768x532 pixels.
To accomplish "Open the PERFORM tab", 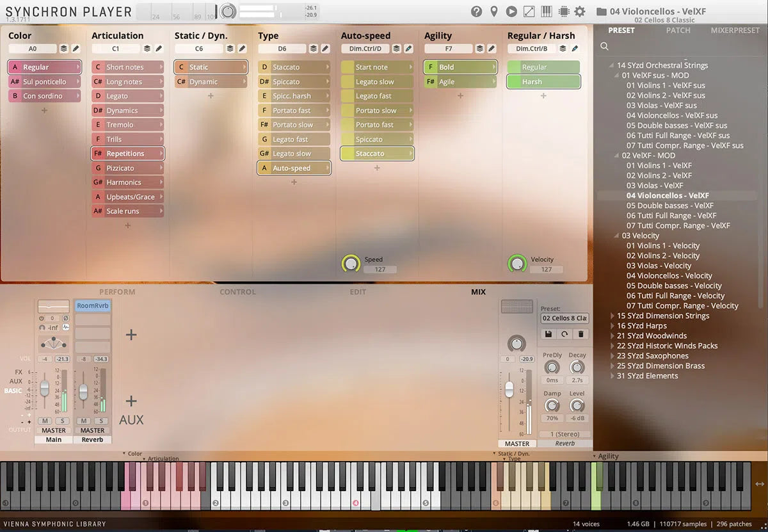I will point(117,292).
